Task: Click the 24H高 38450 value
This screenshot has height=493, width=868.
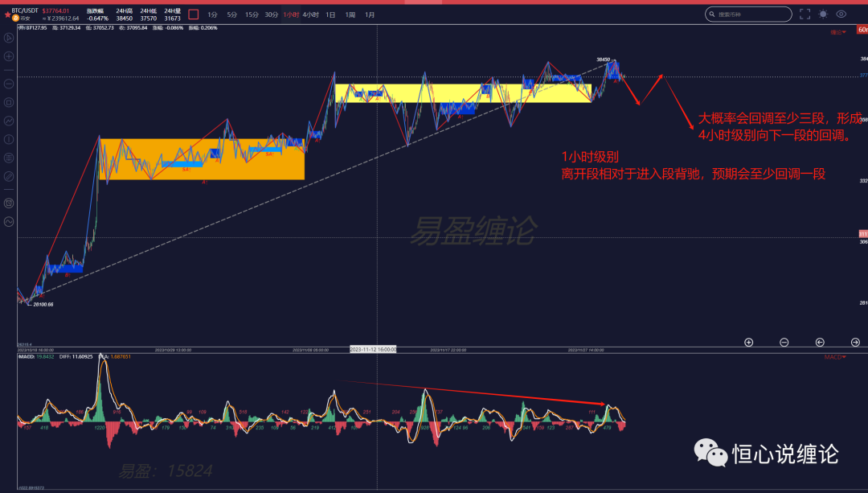Action: pyautogui.click(x=124, y=18)
